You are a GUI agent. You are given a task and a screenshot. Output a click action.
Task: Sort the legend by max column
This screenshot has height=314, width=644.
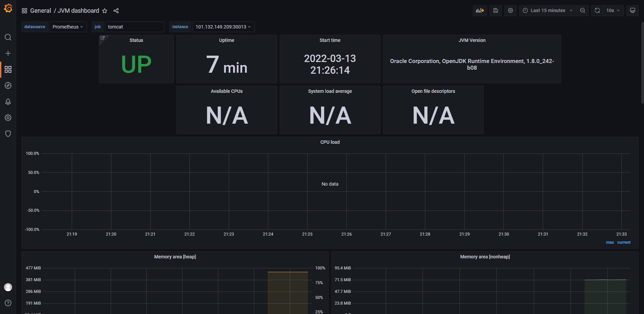click(x=610, y=242)
